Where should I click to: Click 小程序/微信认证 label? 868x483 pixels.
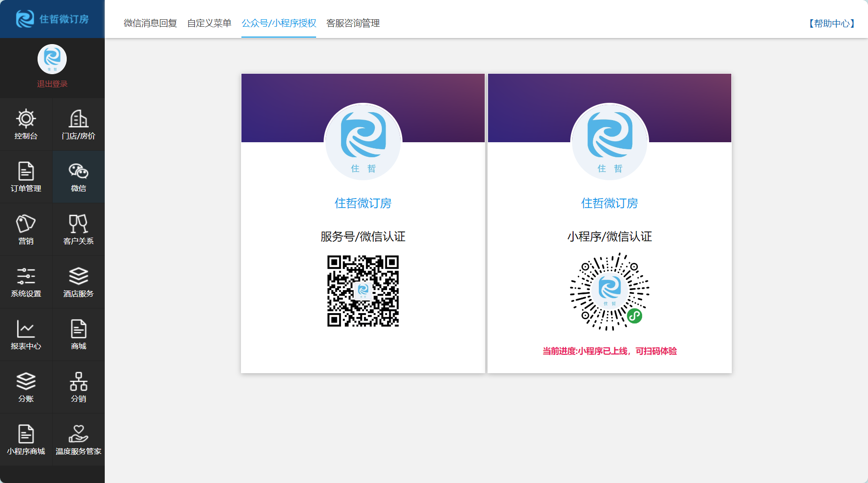coord(610,237)
